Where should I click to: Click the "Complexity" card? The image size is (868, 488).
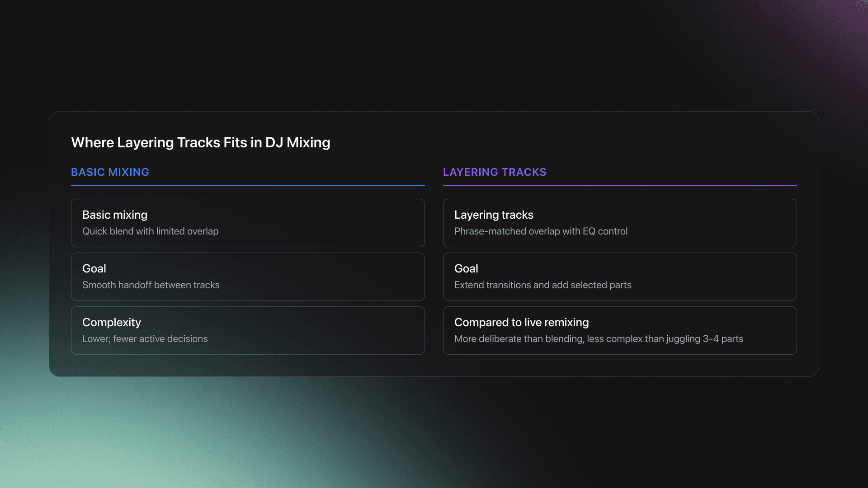point(248,330)
